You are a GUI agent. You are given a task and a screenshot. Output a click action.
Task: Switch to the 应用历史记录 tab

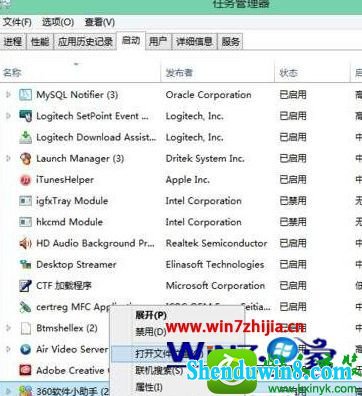tap(85, 42)
